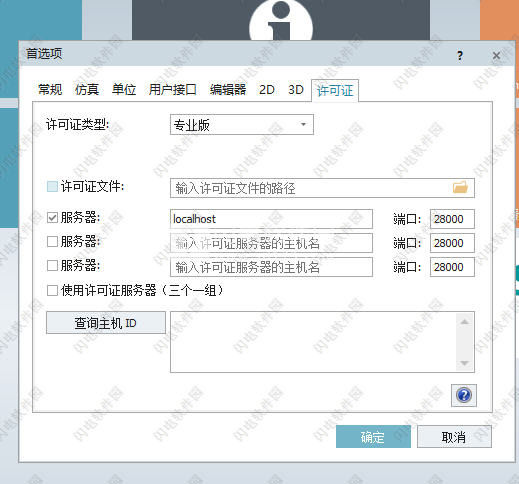Click 取消 to cancel
The width and height of the screenshot is (519, 484).
[454, 437]
